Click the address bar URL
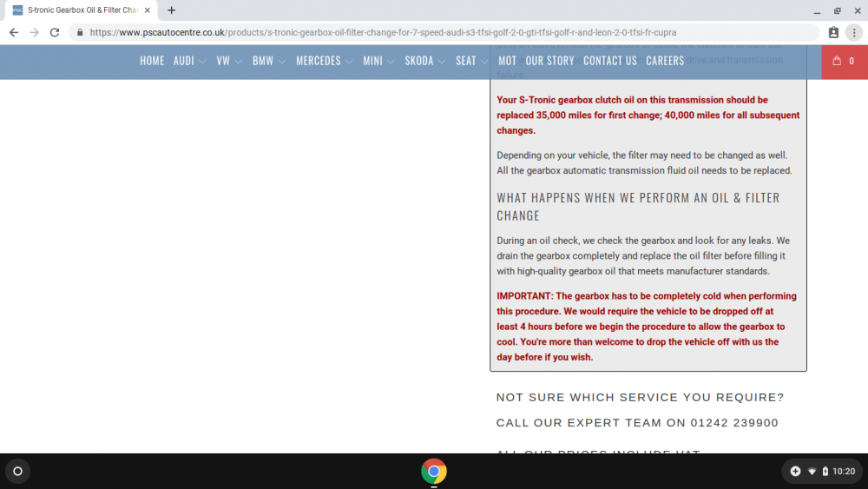This screenshot has height=489, width=868. pos(383,33)
